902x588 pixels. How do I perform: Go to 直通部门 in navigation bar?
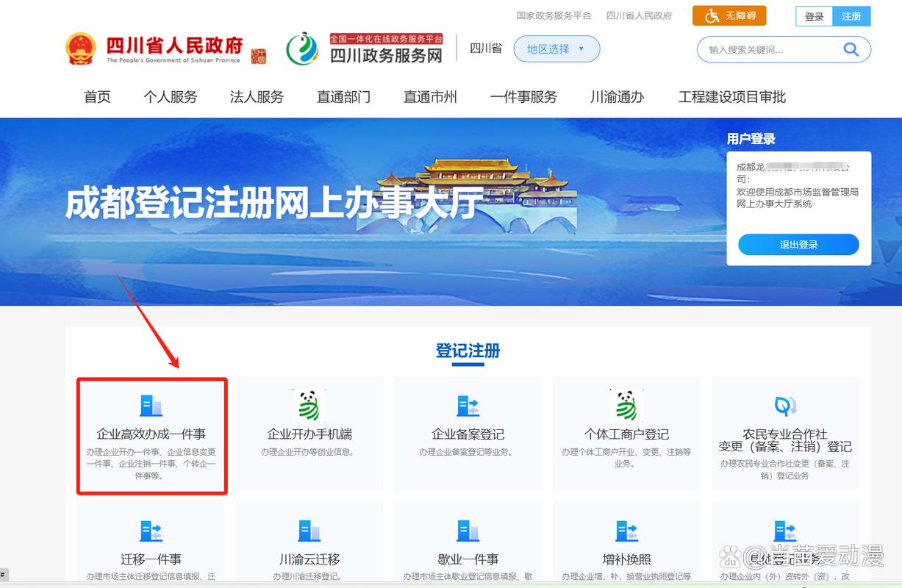pyautogui.click(x=343, y=97)
